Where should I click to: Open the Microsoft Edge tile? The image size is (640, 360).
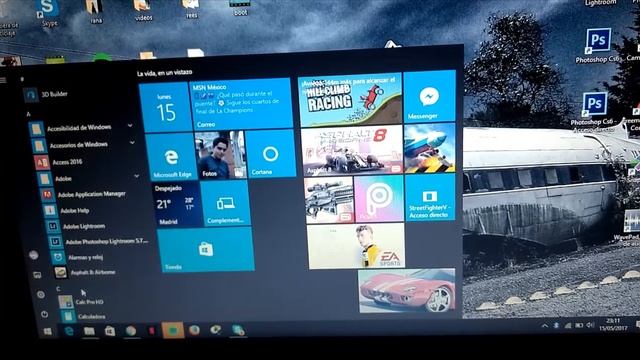click(172, 157)
